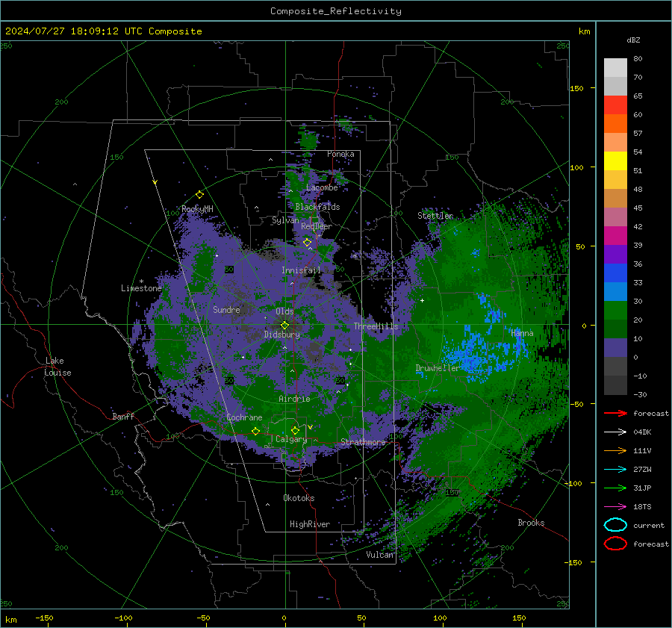This screenshot has width=672, height=628.
Task: Click the 'RedDeer' map label
Action: 317,226
